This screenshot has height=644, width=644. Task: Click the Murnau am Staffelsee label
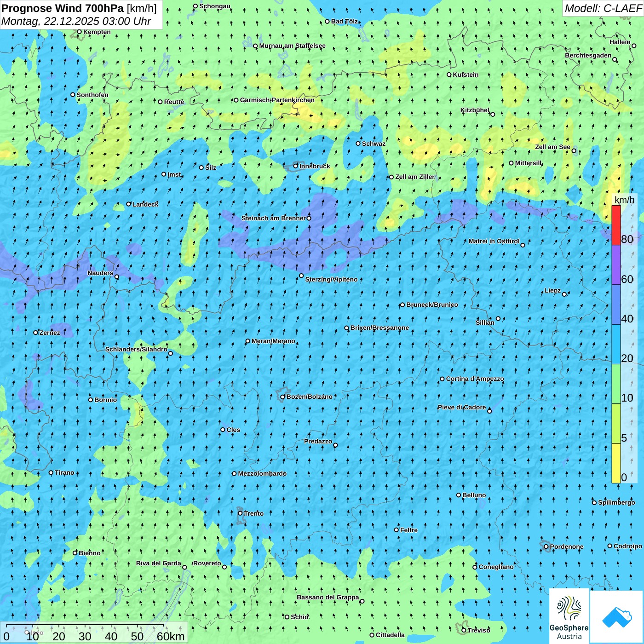pyautogui.click(x=292, y=46)
